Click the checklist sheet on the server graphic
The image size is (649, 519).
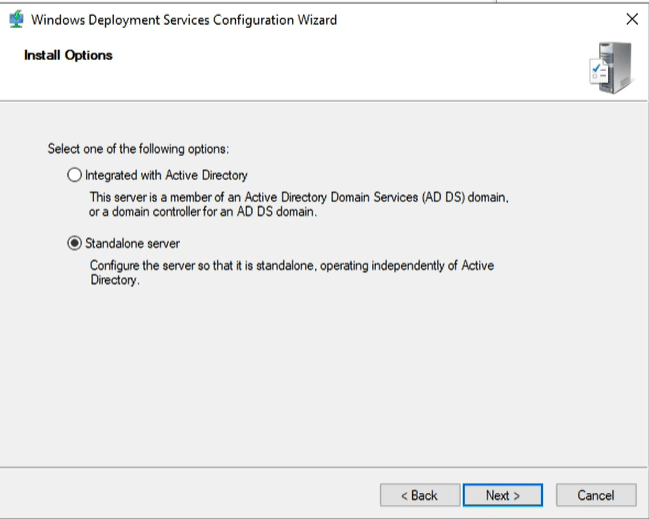[x=599, y=71]
